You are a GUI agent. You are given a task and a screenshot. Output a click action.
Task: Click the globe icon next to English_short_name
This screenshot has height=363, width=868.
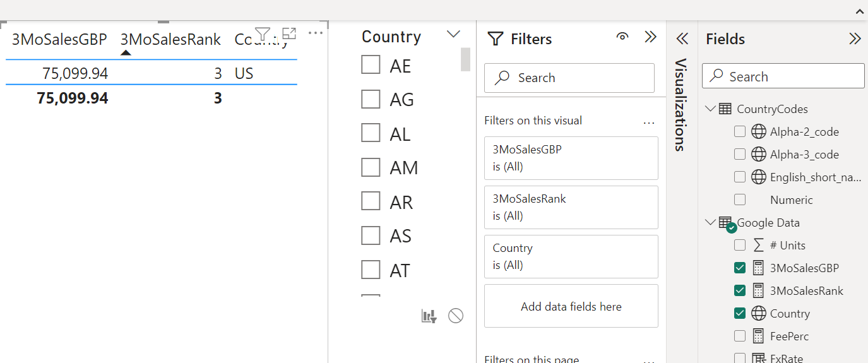point(758,177)
